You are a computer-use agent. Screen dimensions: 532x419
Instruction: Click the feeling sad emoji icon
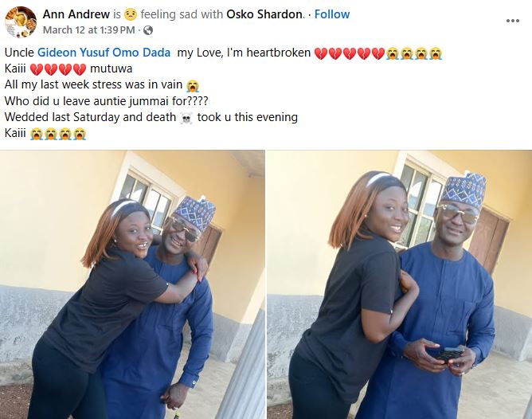(x=131, y=14)
